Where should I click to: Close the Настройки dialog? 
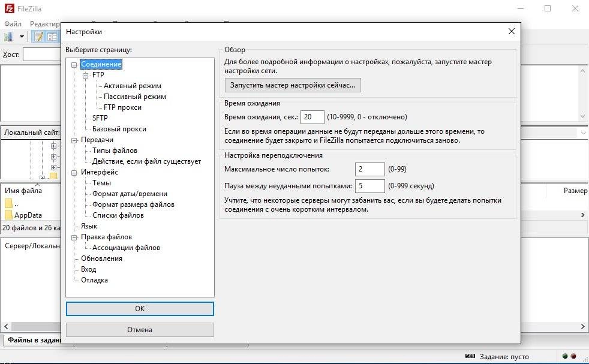[511, 31]
